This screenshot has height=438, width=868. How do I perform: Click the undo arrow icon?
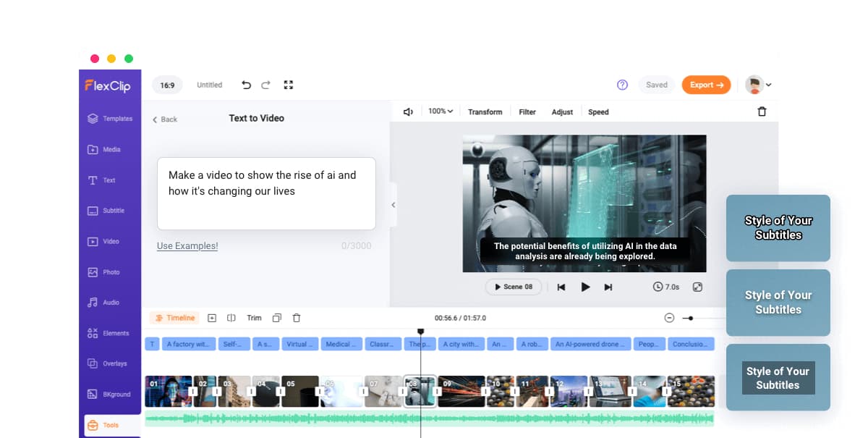[246, 85]
